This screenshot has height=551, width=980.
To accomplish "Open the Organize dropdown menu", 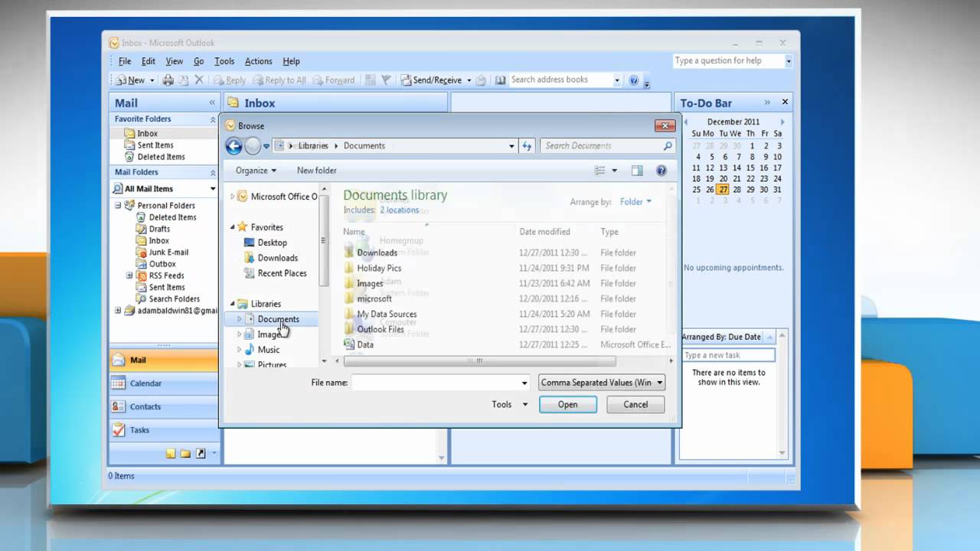I will point(256,171).
